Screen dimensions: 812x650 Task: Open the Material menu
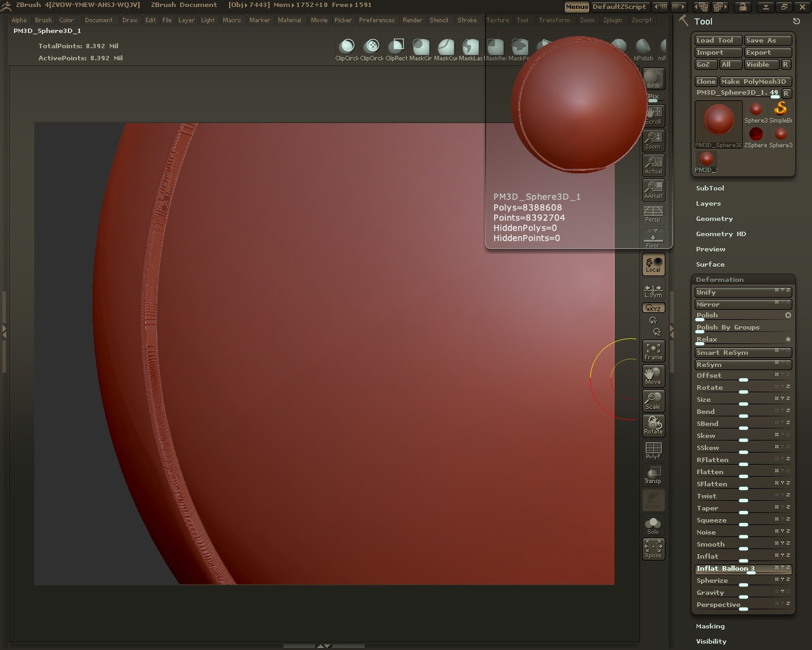tap(289, 20)
